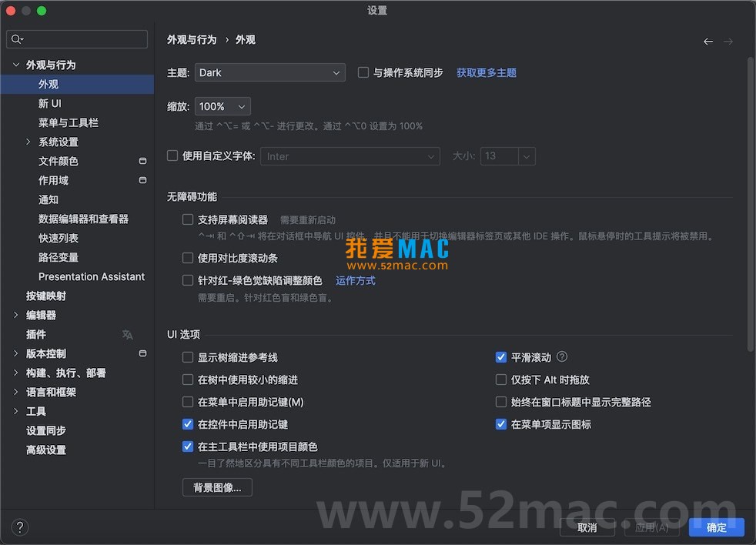Image resolution: width=756 pixels, height=545 pixels.
Task: Click the project-level icon beside 文件颜色
Action: click(142, 161)
